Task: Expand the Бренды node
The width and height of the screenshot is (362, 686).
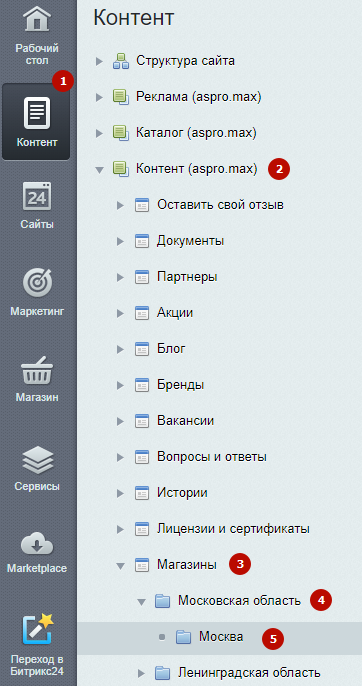Action: pos(120,385)
